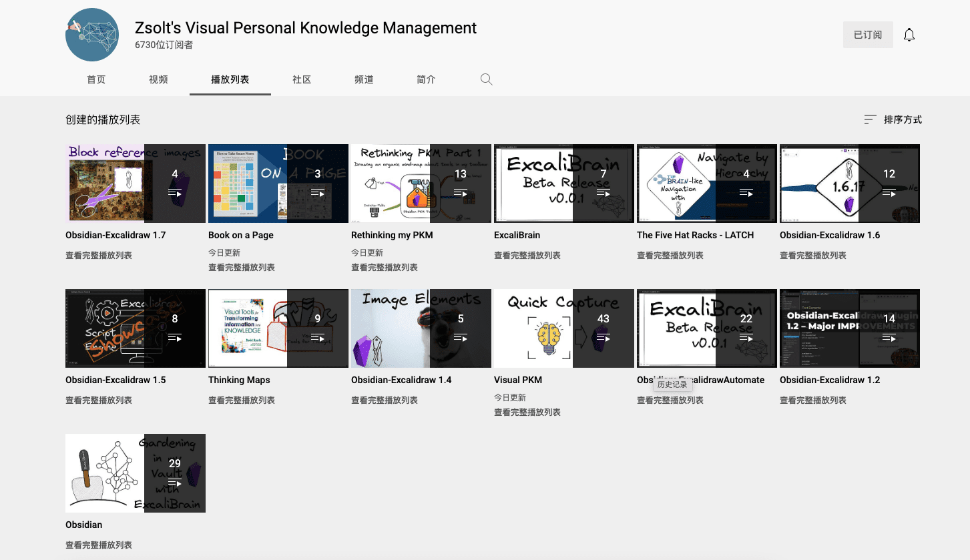This screenshot has width=970, height=560.
Task: View full playlist under the Obsidian playlist
Action: (x=99, y=545)
